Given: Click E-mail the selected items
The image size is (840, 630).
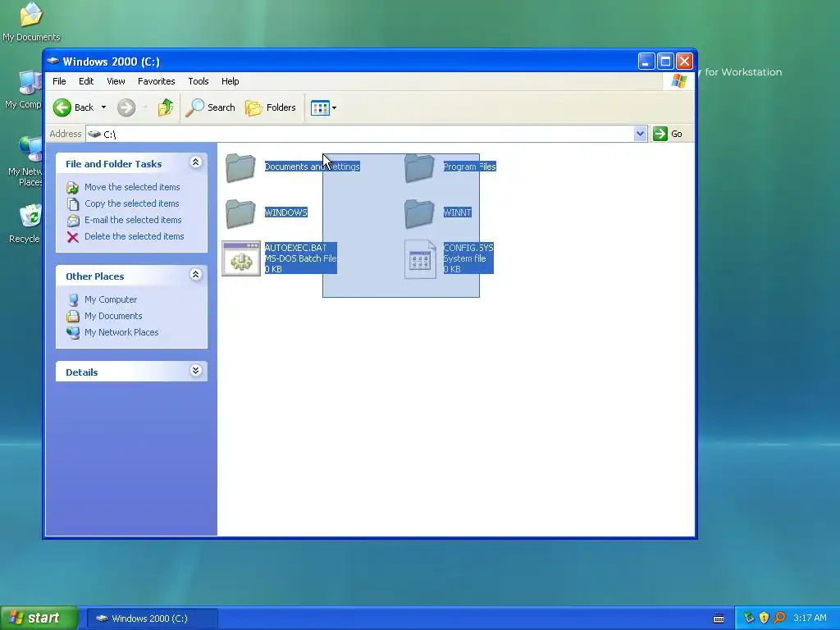Looking at the screenshot, I should coord(133,220).
